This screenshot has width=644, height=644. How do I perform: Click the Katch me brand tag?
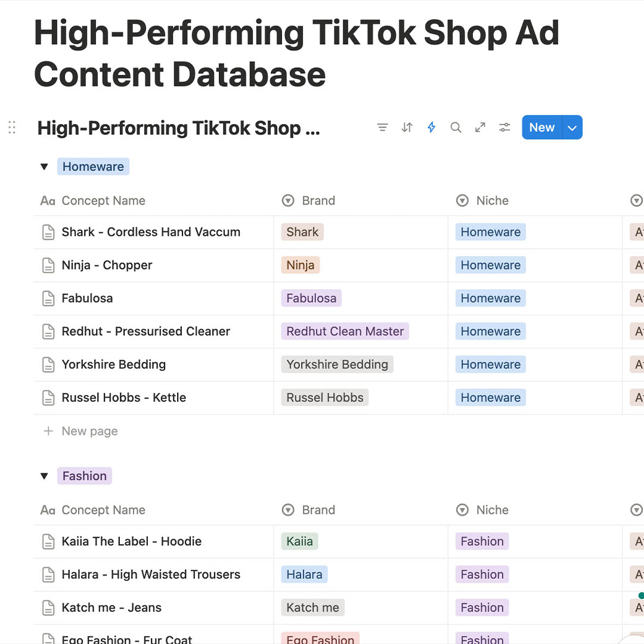[312, 608]
